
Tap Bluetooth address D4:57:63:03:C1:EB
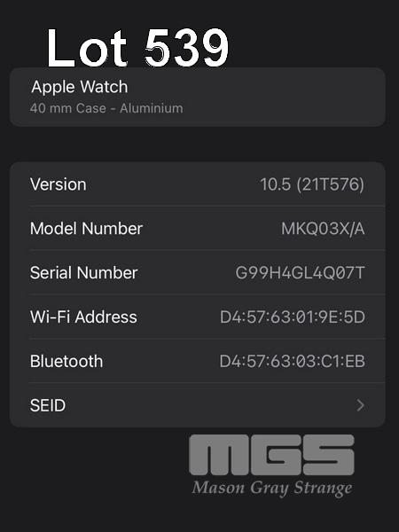click(293, 361)
